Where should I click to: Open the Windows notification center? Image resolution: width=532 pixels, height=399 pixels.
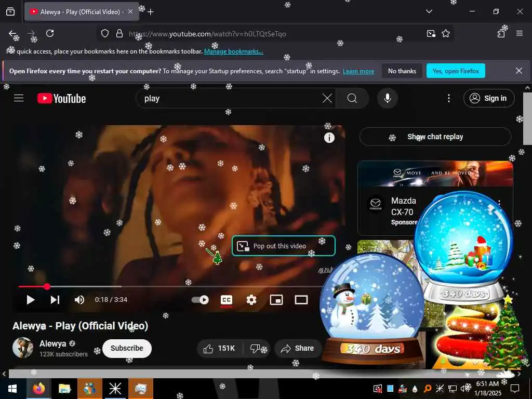515,389
